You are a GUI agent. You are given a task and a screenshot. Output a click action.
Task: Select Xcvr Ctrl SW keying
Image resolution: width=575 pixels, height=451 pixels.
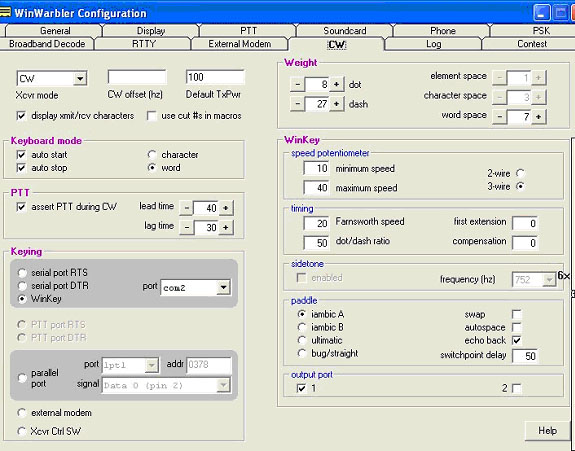click(x=22, y=431)
